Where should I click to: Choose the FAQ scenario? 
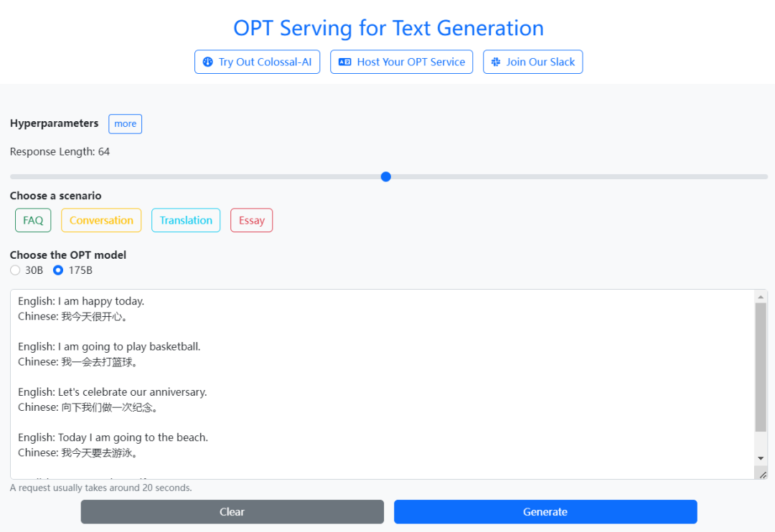click(33, 221)
